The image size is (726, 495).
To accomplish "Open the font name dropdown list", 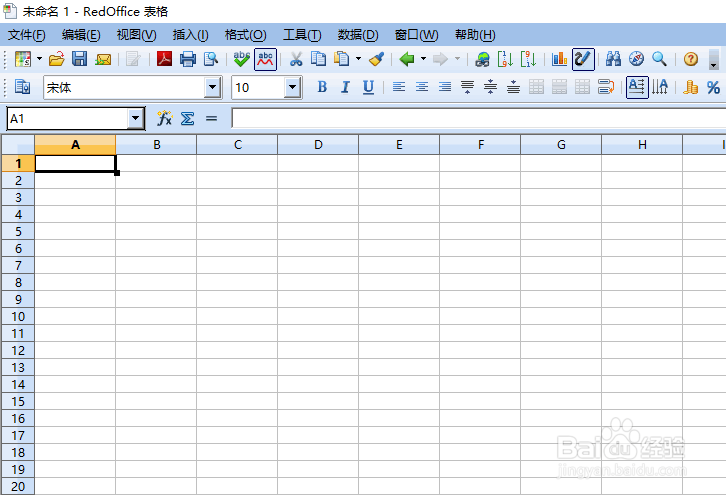I will coord(213,87).
